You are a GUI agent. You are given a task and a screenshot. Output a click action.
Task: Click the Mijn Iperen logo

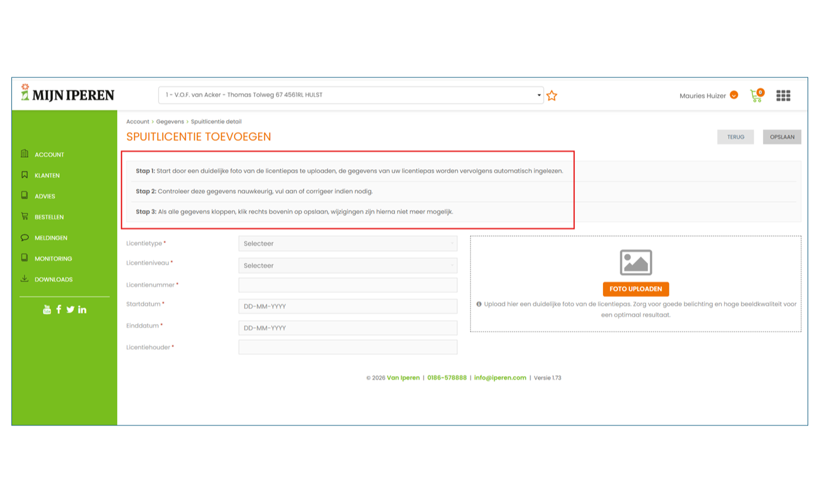67,94
